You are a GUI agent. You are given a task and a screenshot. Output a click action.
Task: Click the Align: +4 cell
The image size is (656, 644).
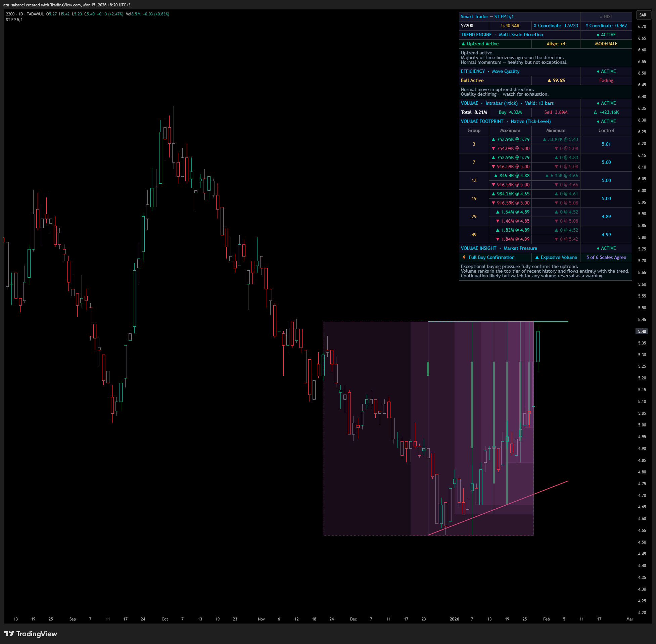coord(556,44)
